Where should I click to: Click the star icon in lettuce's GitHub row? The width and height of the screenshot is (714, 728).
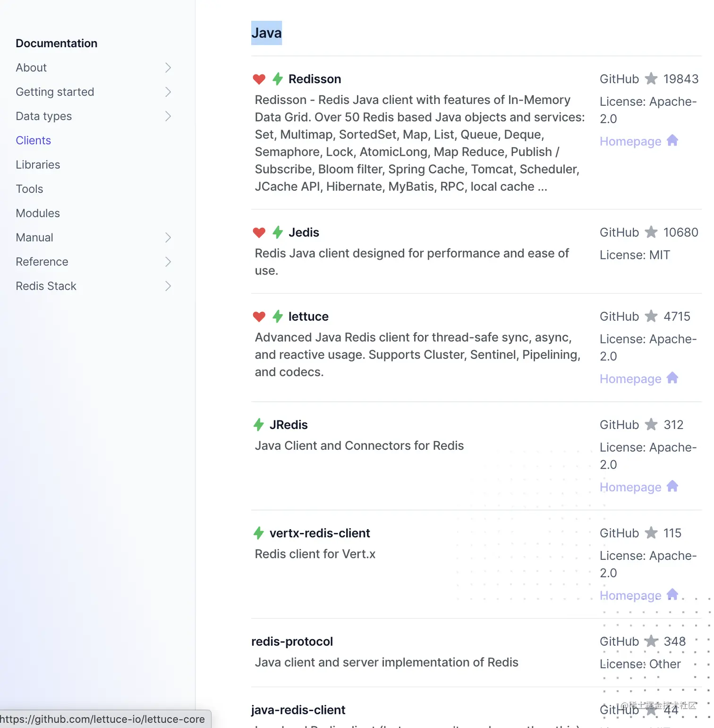pyautogui.click(x=651, y=316)
